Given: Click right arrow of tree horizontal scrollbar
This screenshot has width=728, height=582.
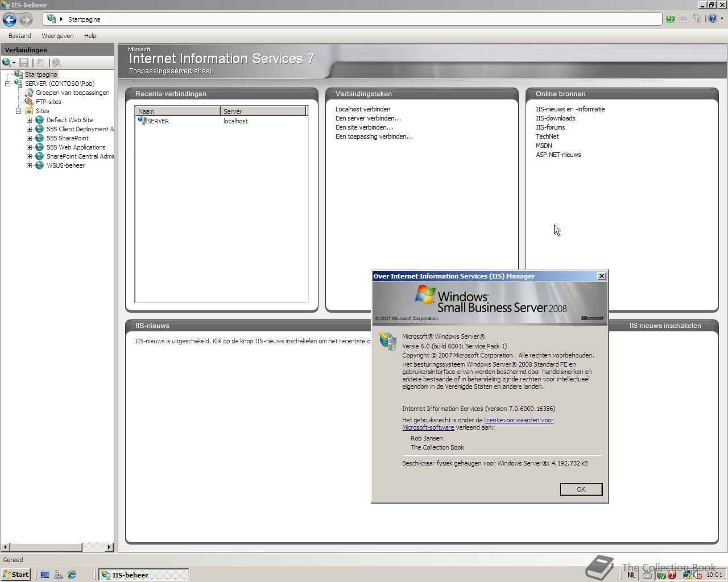Looking at the screenshot, I should coord(109,547).
